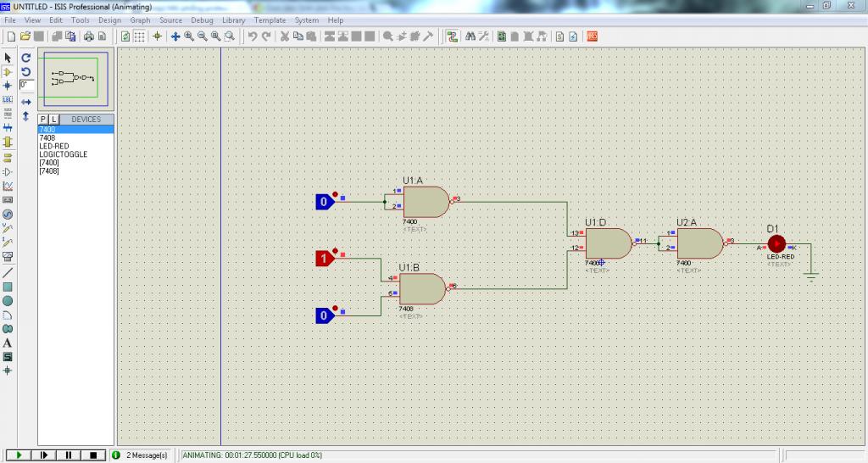Pause the running simulation
Screen dimensions: 868x463
[69, 455]
